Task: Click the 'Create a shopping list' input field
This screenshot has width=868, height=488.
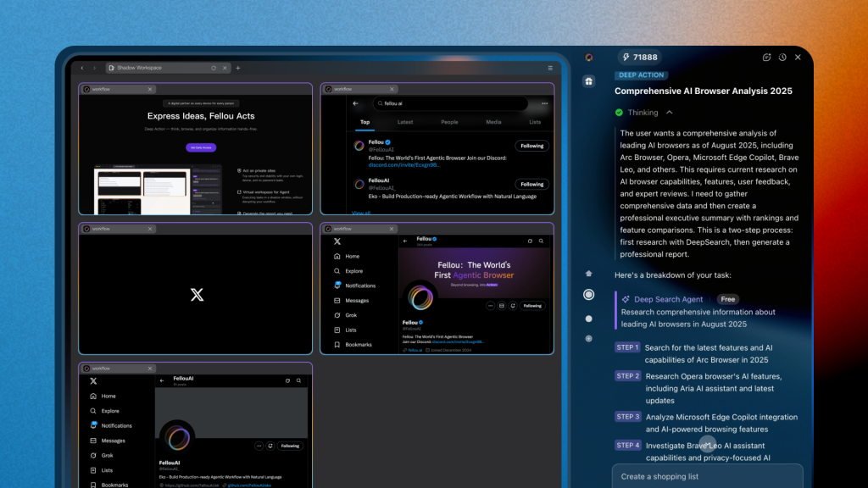Action: (x=707, y=476)
